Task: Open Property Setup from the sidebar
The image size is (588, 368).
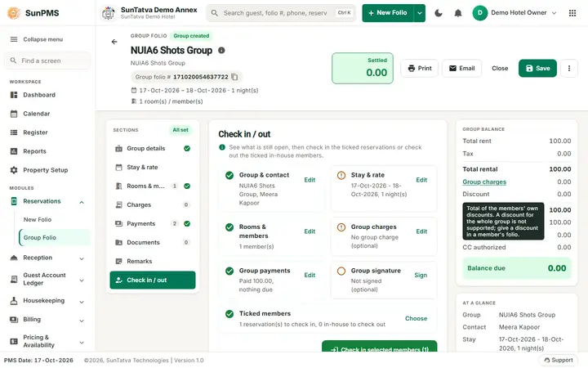Action: 47,170
